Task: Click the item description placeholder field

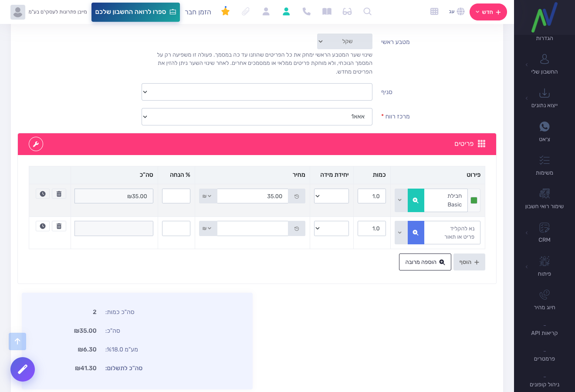Action: click(452, 233)
